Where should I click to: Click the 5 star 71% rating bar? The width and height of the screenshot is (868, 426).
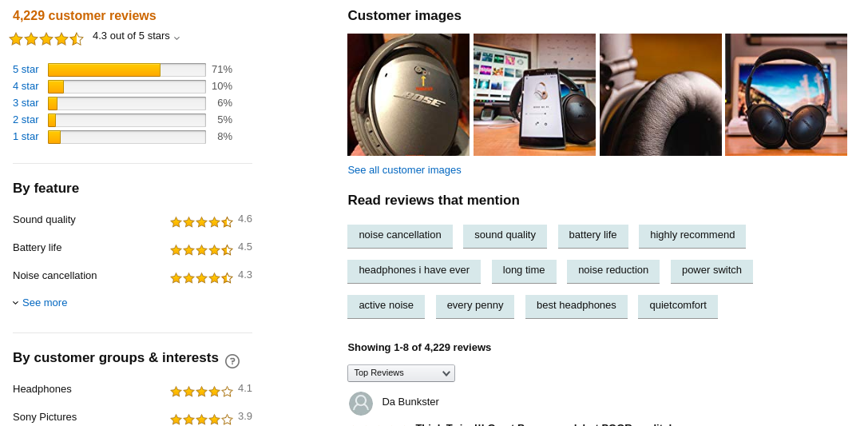pyautogui.click(x=127, y=70)
